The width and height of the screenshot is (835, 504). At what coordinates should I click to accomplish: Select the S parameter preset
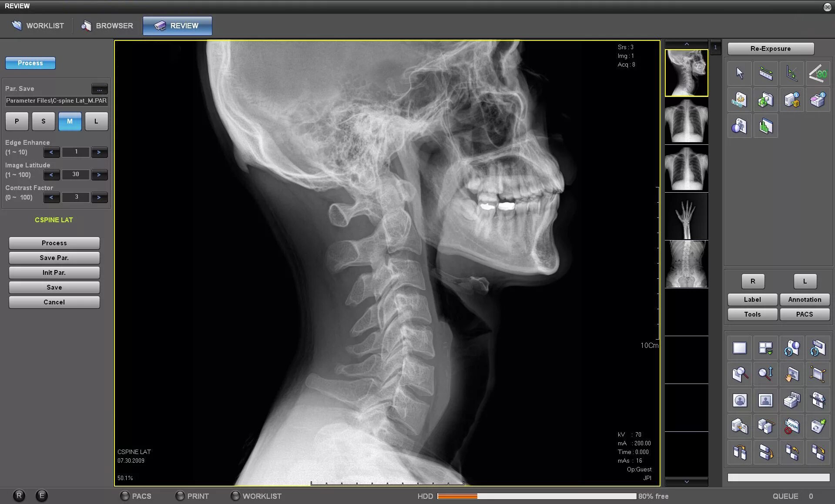tap(43, 121)
